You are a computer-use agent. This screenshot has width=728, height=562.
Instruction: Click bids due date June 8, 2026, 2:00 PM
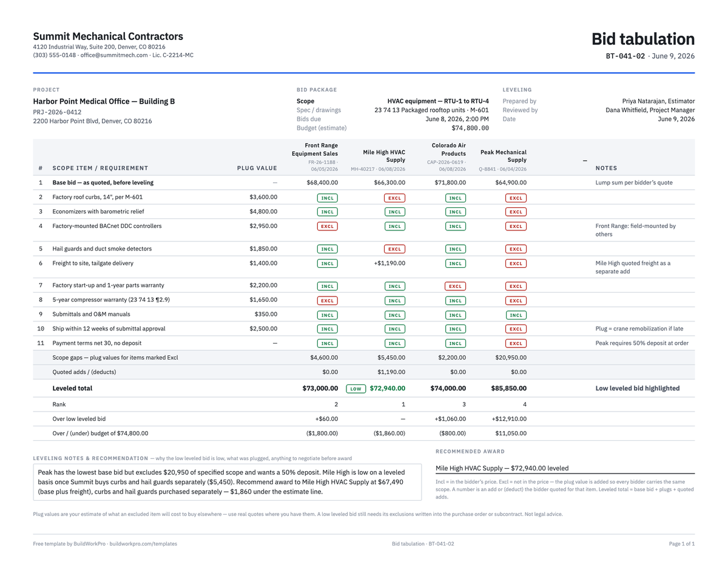pos(457,119)
